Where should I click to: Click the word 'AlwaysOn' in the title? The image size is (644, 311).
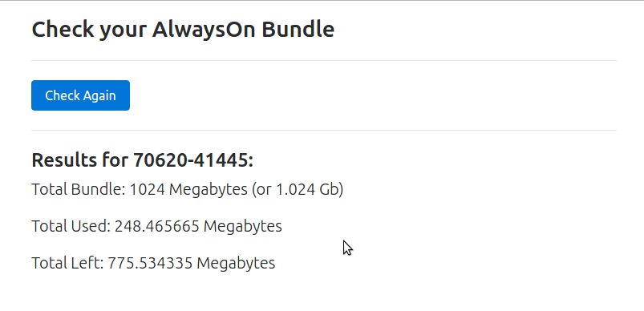205,30
